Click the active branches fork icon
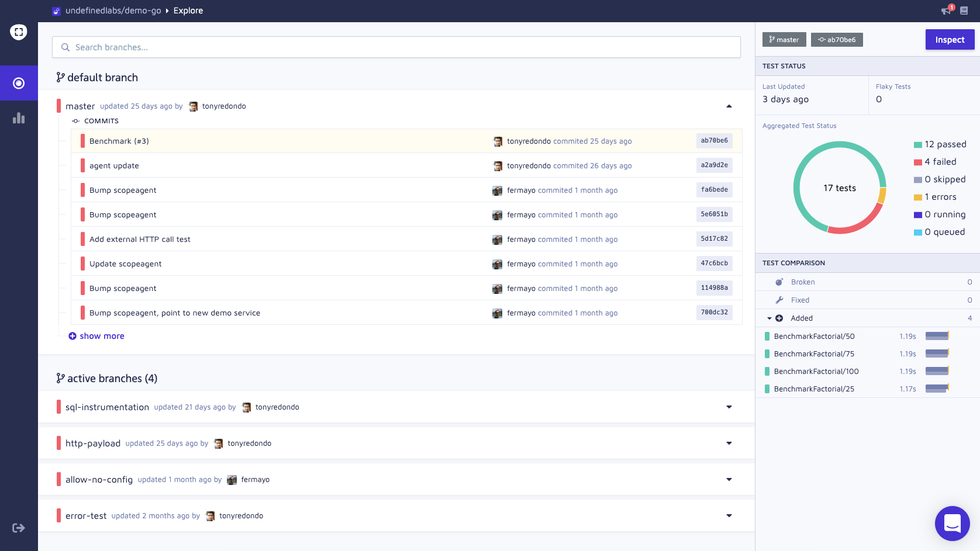The image size is (980, 551). click(60, 378)
